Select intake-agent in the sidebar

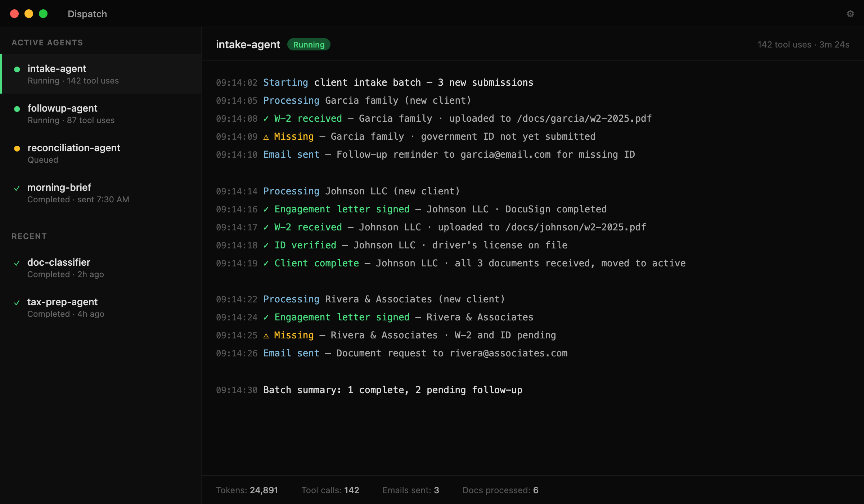(101, 74)
